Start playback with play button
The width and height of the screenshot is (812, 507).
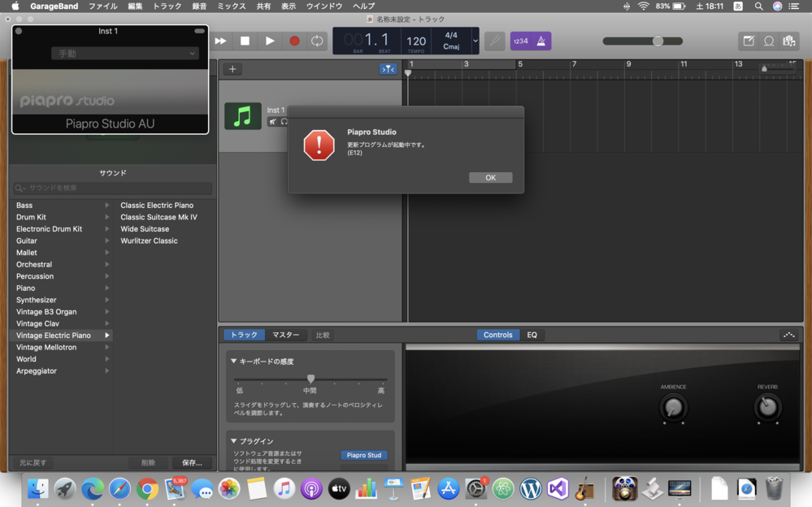pyautogui.click(x=270, y=41)
